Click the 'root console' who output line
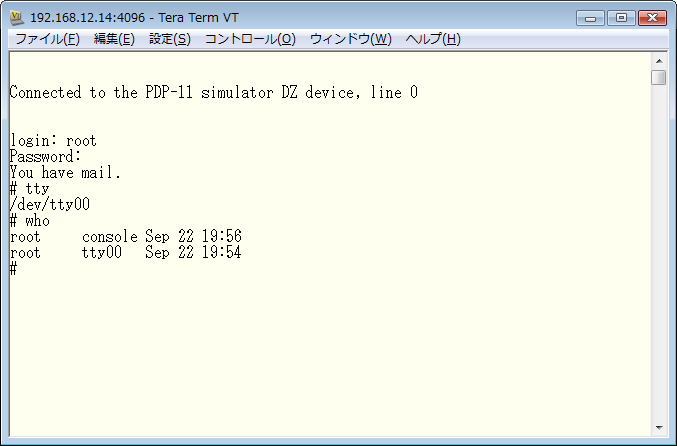The image size is (677, 446). pyautogui.click(x=125, y=237)
